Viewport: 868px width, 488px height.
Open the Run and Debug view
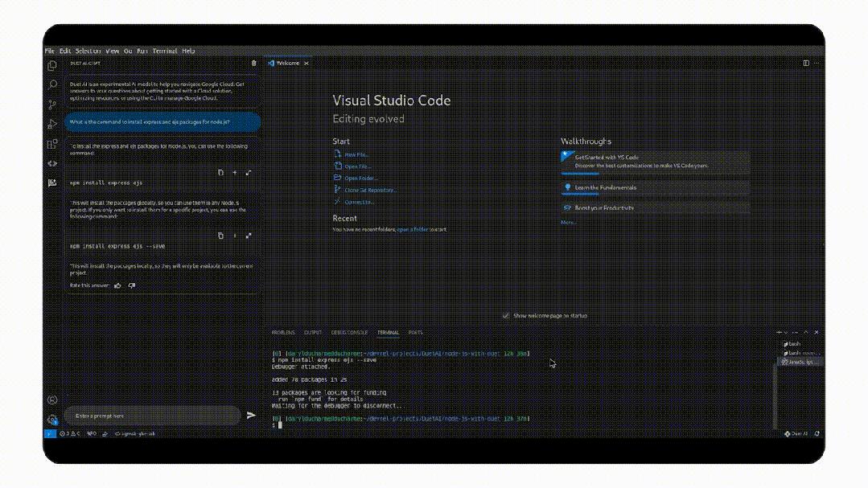(52, 124)
